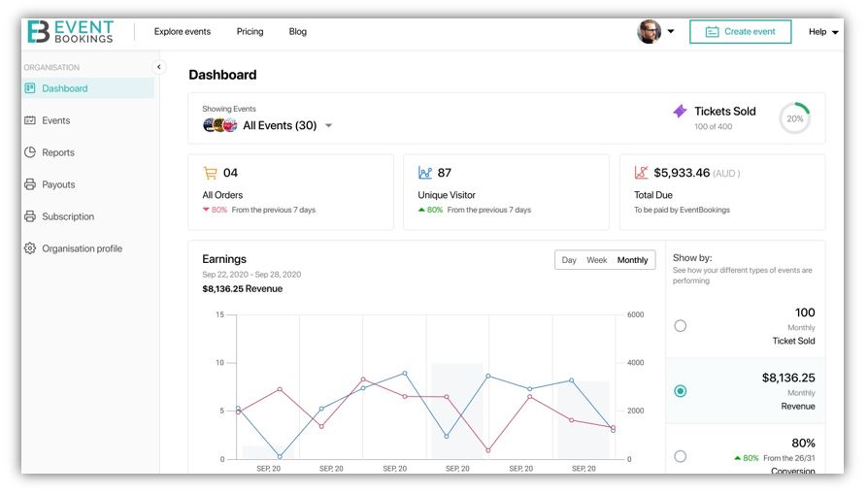The image size is (868, 494).
Task: Open Dashboard from the sidebar icon
Action: tap(30, 88)
